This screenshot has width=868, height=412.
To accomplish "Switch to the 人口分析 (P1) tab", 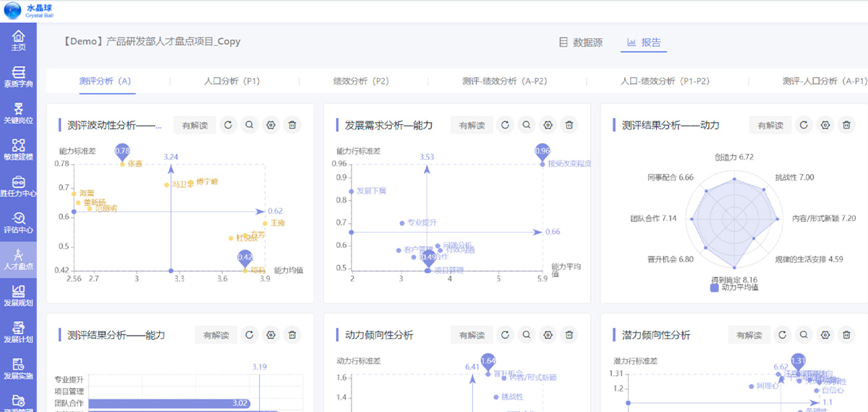I will pos(232,81).
